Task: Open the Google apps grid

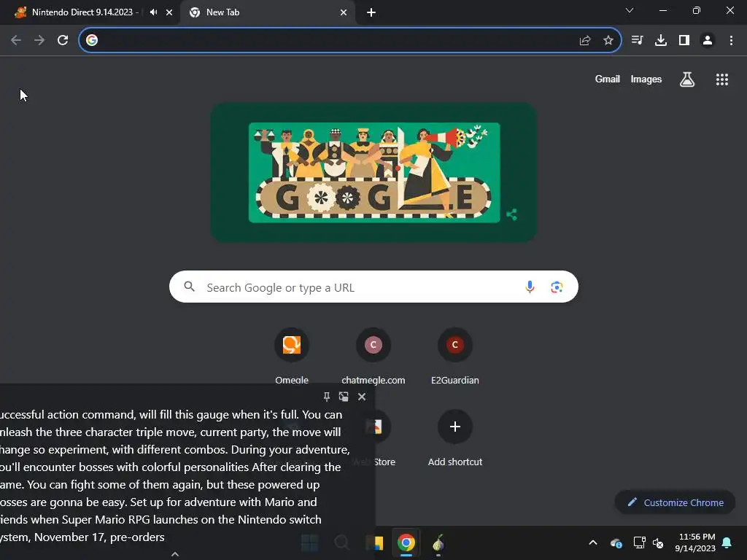Action: click(722, 79)
